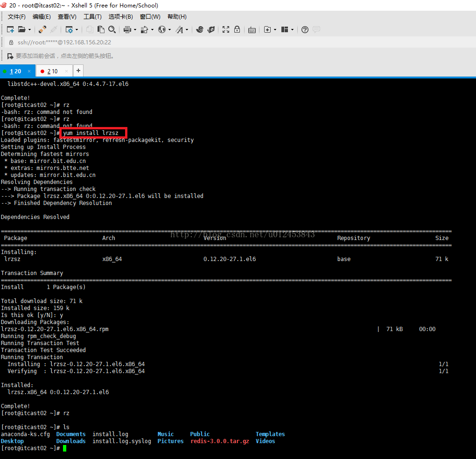
Task: Click the New session toolbar icon
Action: pyautogui.click(x=10, y=29)
